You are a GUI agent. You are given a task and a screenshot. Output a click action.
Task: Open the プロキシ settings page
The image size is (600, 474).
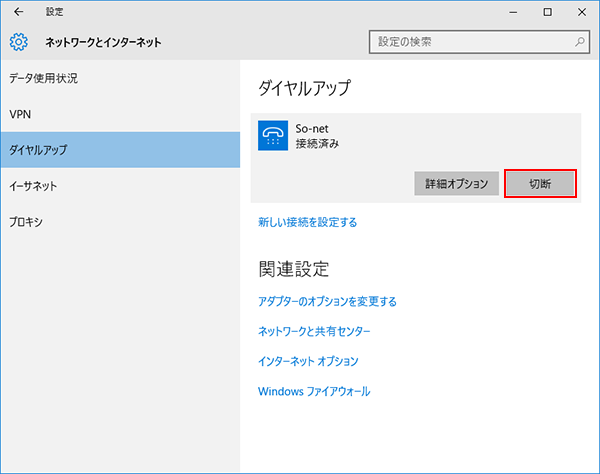25,221
